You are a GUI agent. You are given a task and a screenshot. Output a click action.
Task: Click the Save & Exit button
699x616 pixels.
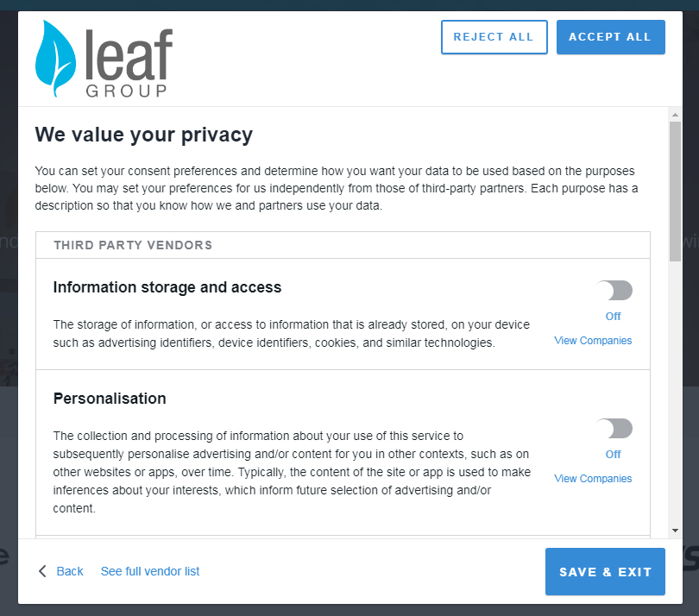pyautogui.click(x=605, y=571)
